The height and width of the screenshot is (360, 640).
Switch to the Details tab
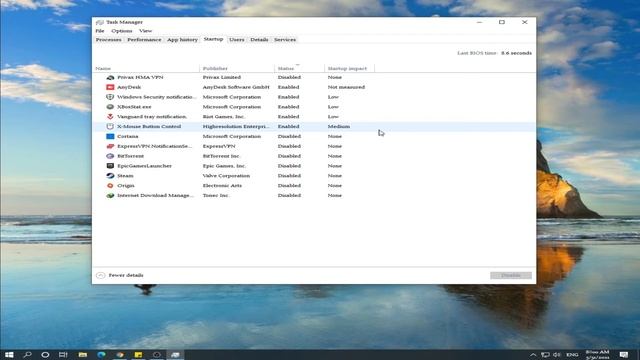point(259,40)
